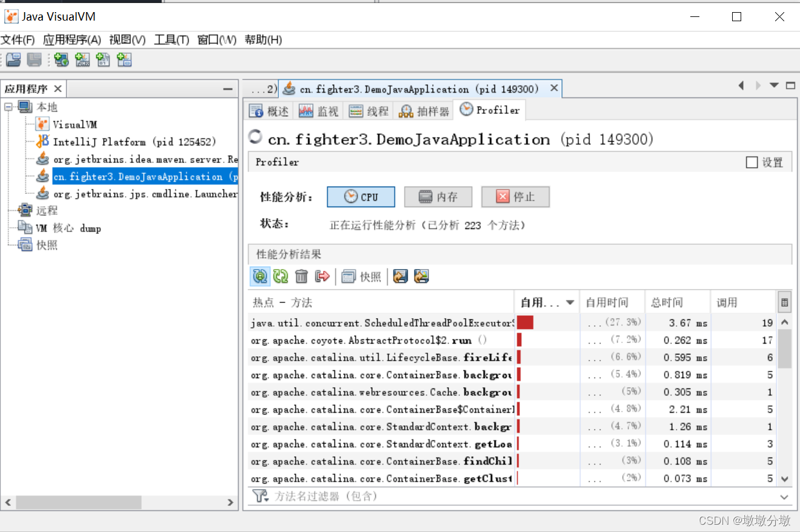Viewport: 800px width, 532px height.
Task: Collapse the 本地 tree node
Action: point(8,107)
